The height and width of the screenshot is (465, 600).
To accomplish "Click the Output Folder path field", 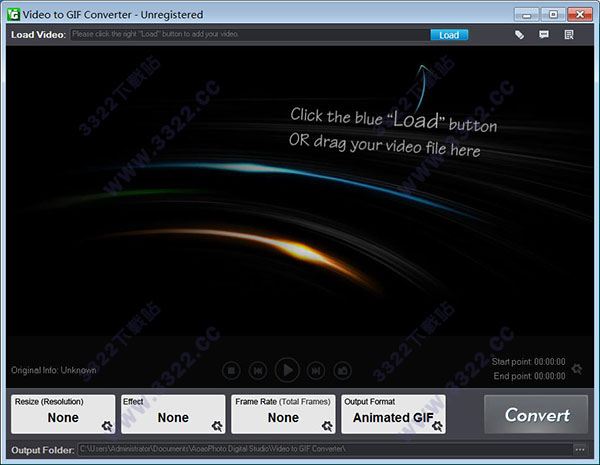I will (325, 449).
